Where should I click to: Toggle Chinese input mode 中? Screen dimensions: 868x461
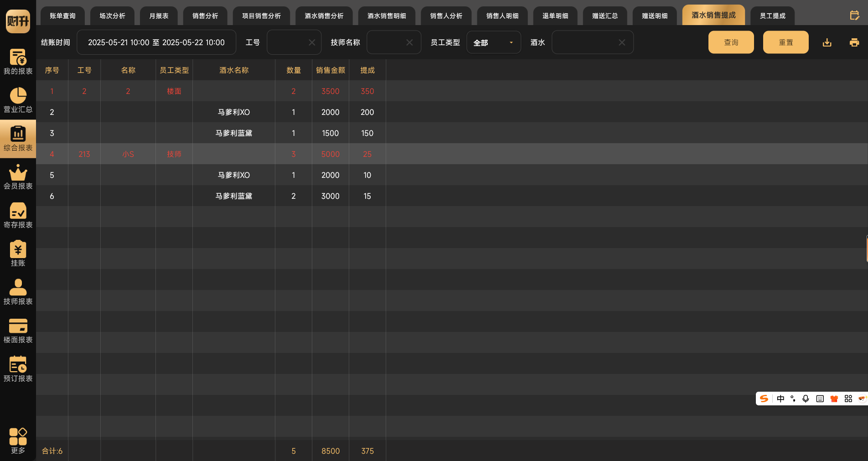[780, 399]
